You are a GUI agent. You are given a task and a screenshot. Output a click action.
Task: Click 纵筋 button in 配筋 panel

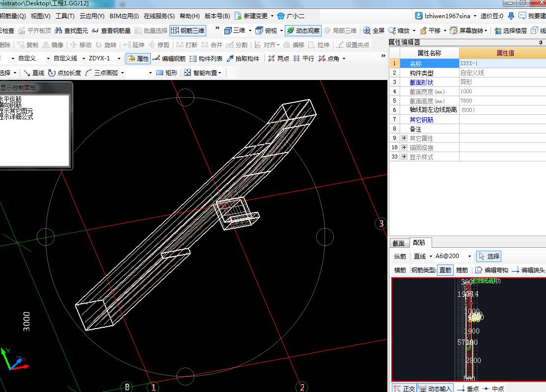coord(400,257)
